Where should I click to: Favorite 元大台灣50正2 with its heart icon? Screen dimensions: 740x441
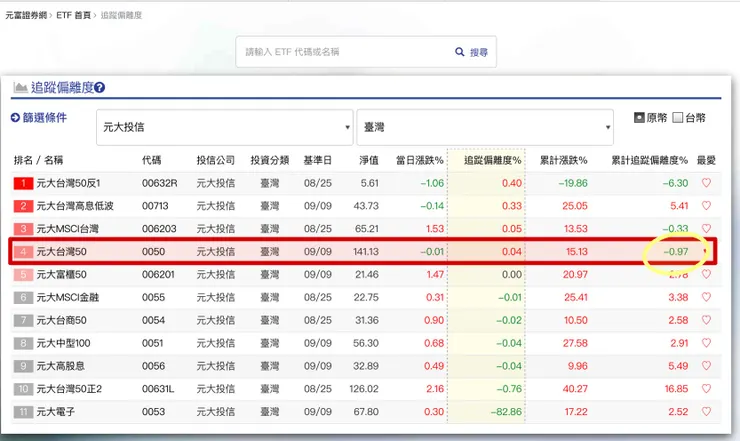(x=706, y=389)
